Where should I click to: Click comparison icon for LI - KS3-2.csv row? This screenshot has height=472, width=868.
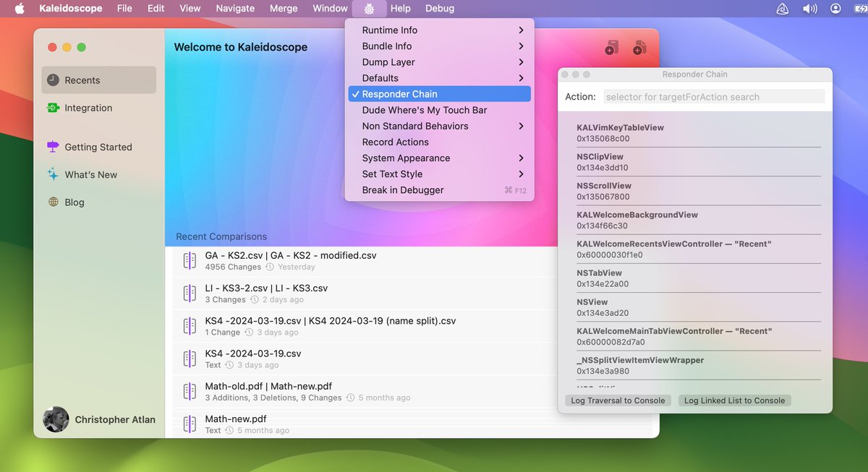(190, 293)
